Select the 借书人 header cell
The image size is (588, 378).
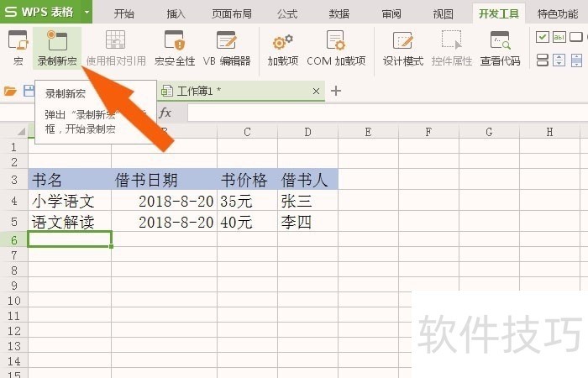[308, 180]
